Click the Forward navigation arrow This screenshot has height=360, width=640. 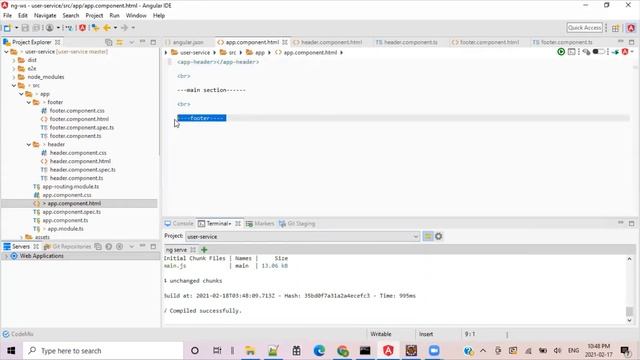[x=124, y=28]
